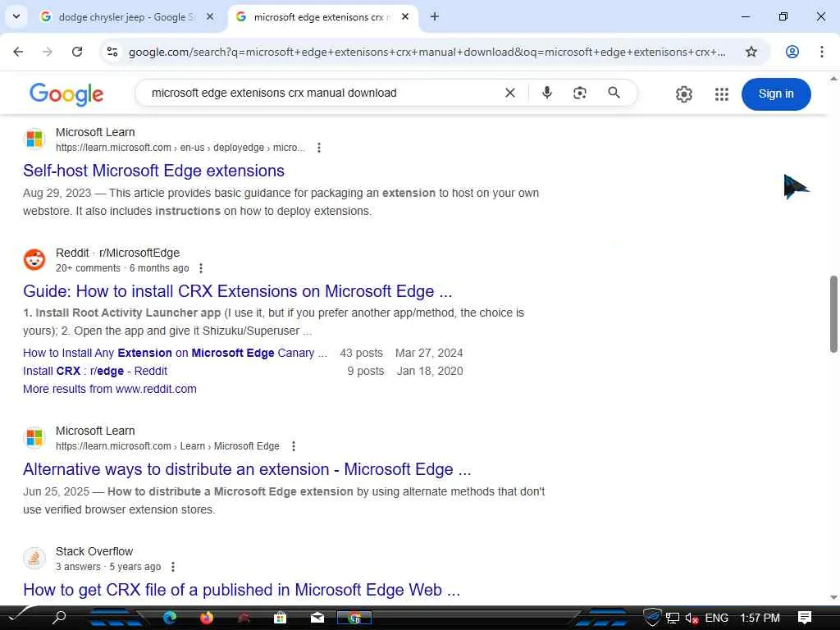Click the Stack Overflow favicon icon

[x=34, y=558]
